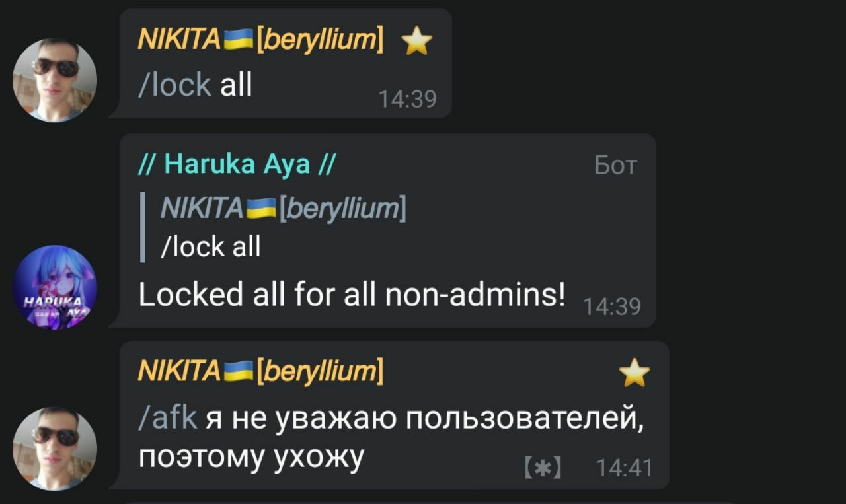Open the // Haruka Aya // sender name
The image size is (846, 504).
click(237, 164)
